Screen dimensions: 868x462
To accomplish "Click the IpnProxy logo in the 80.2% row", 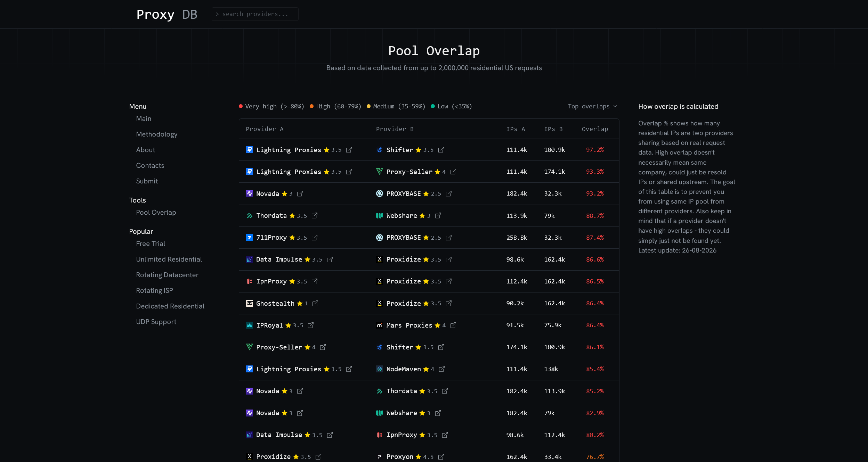I will (380, 435).
